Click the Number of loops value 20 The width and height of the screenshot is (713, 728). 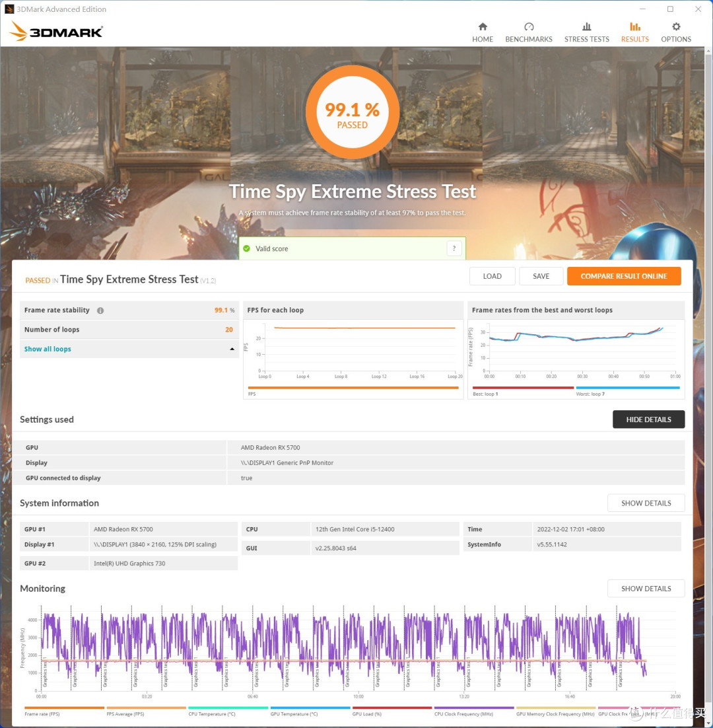pos(229,329)
